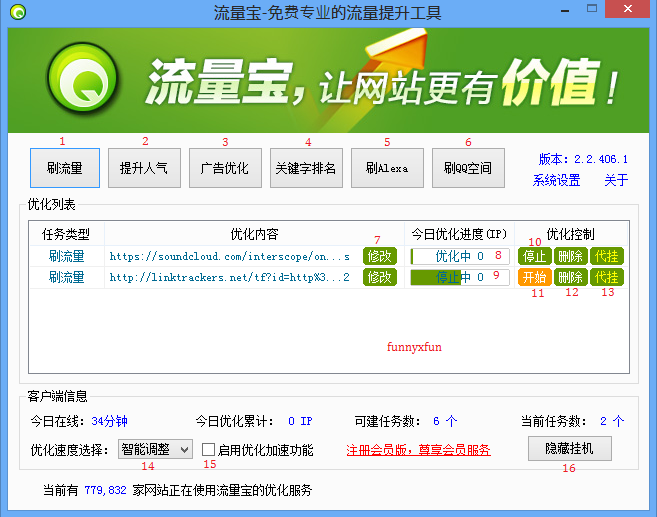Maximize the 流量宝 window
Screen dimensions: 657x517
[592, 8]
